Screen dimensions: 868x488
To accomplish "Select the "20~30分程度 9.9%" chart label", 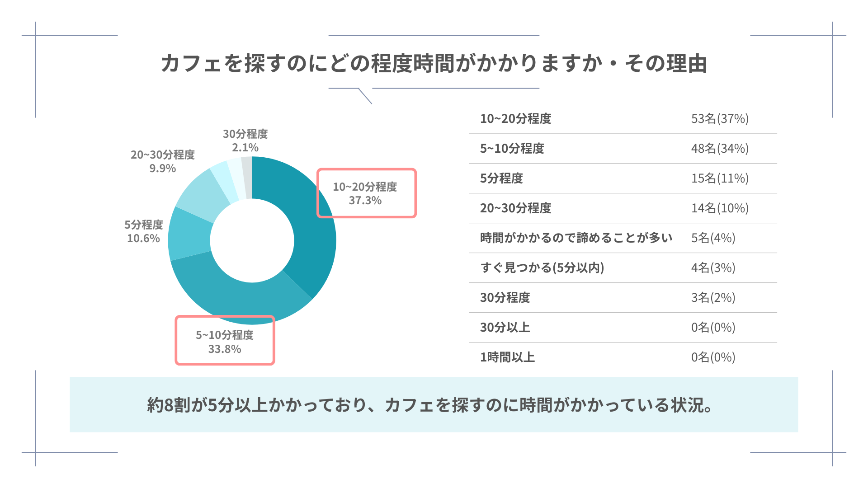I will click(163, 161).
